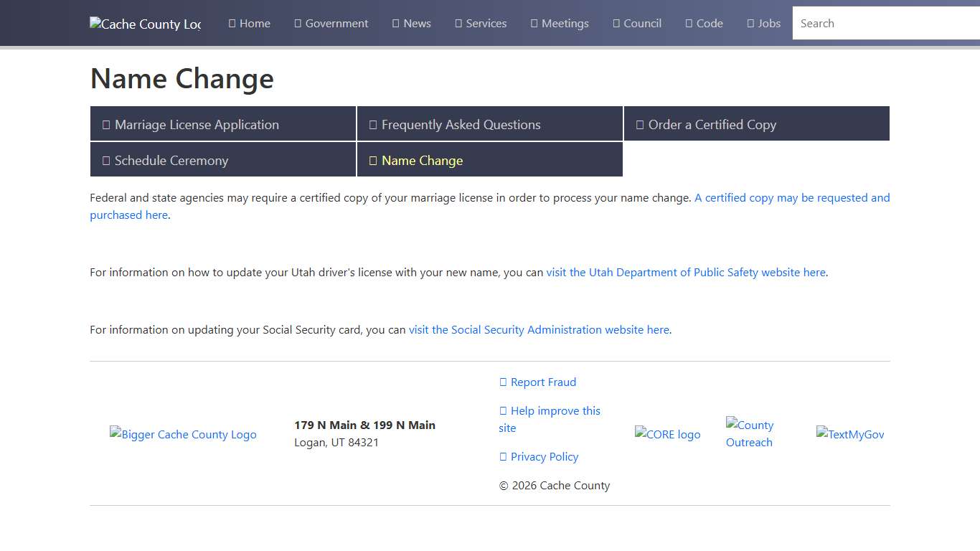Go to Meetings in the navbar

[560, 24]
